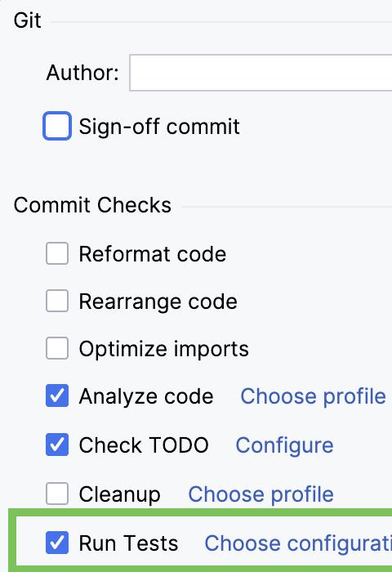
Task: Click the 'Commit Checks' section heading
Action: (x=92, y=205)
